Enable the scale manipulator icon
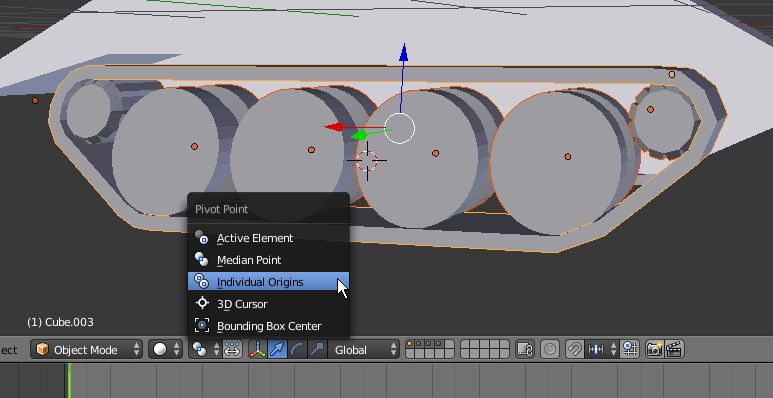The width and height of the screenshot is (773, 398). (x=317, y=350)
